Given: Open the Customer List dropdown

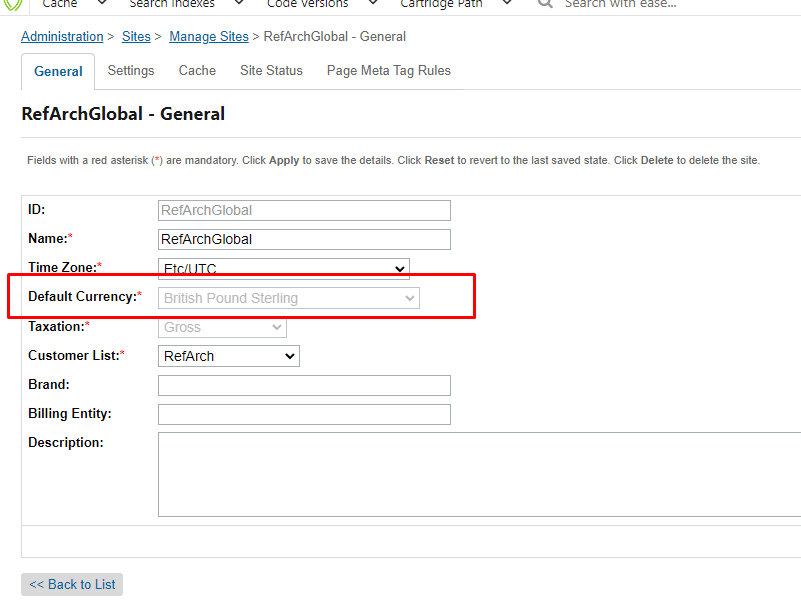Looking at the screenshot, I should coord(228,356).
